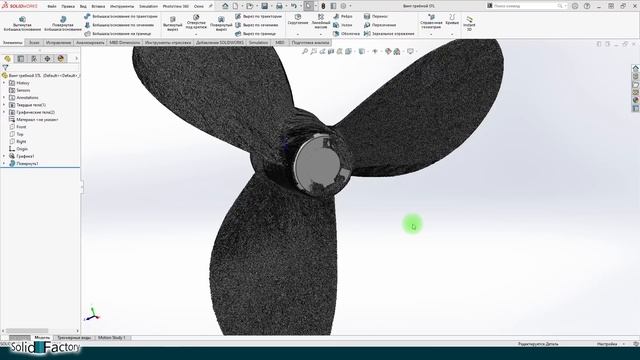Open the Help question mark icon
Image resolution: width=640 pixels, height=360 pixels.
[587, 6]
